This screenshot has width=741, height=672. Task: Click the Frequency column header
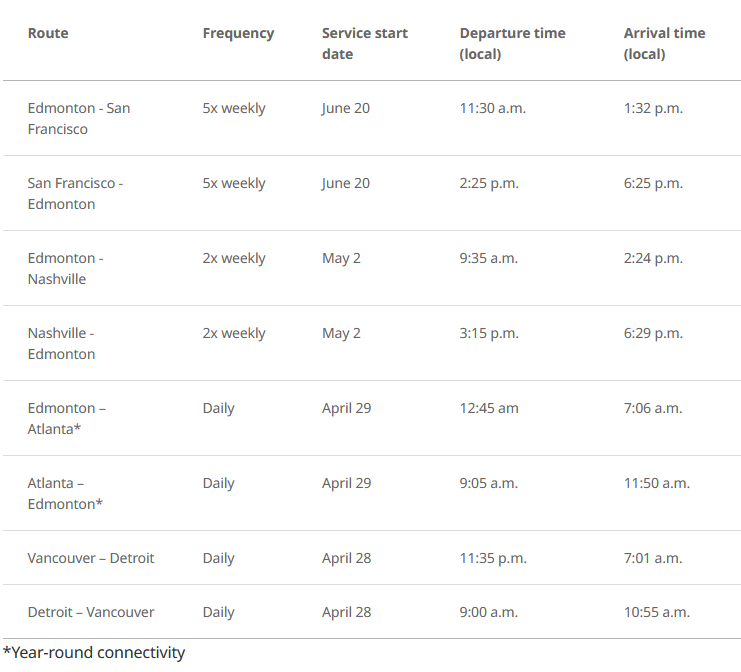(238, 33)
